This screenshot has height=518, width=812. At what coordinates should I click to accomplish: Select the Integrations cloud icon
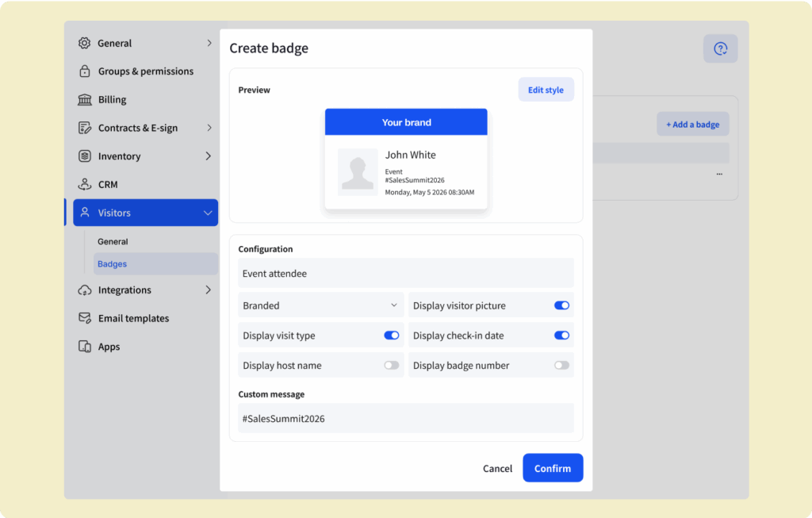(x=85, y=290)
